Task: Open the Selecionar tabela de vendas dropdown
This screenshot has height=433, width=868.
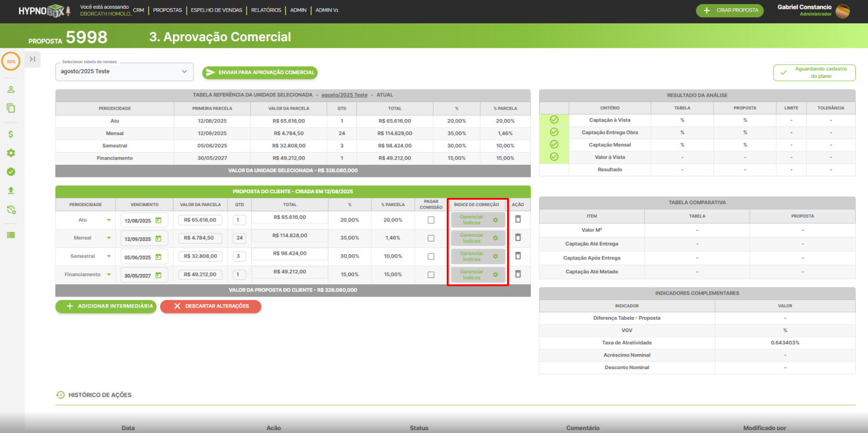Action: click(125, 71)
